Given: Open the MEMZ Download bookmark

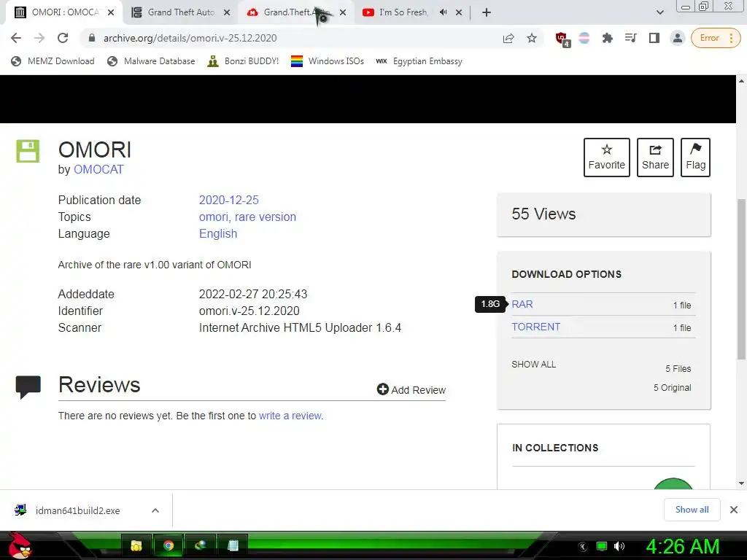Looking at the screenshot, I should (x=53, y=61).
